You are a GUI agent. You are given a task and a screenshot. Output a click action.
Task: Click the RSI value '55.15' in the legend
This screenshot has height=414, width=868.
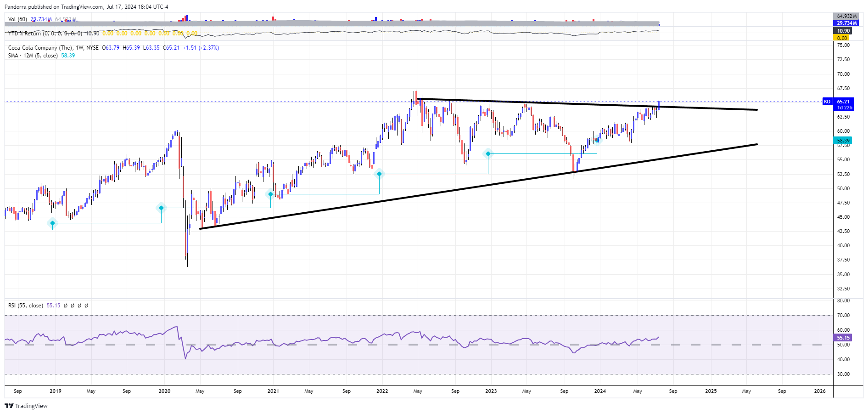[53, 306]
